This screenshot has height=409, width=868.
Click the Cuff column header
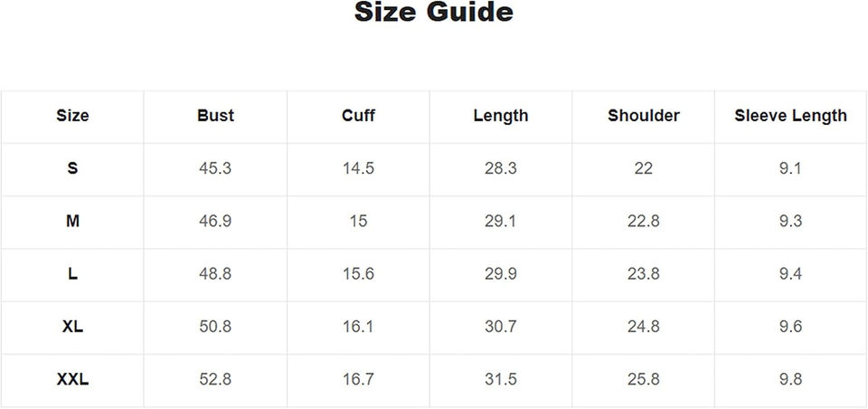click(x=358, y=116)
